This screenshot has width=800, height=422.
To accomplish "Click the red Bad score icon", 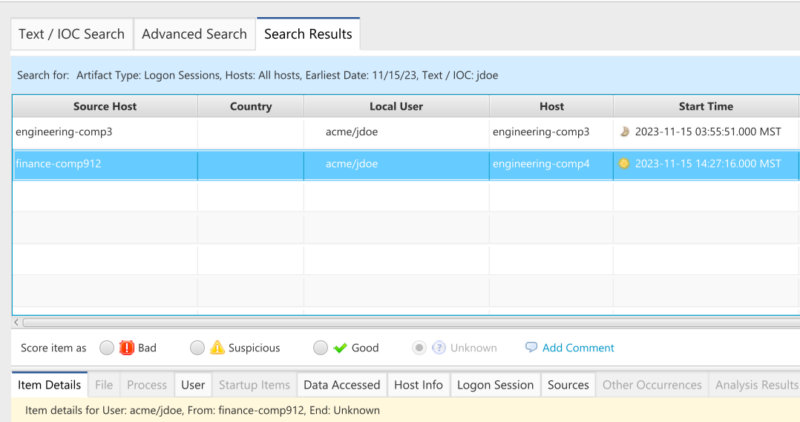I will (x=127, y=347).
